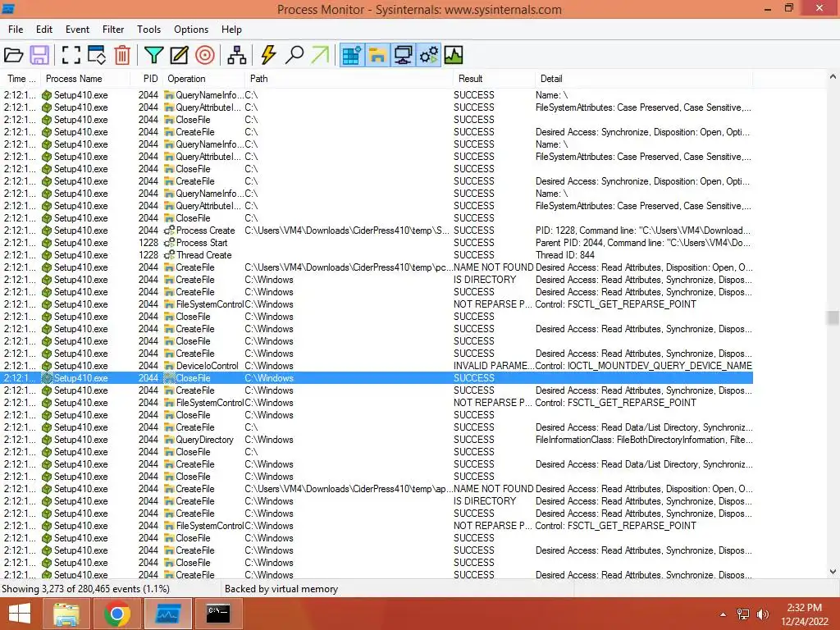840x630 pixels.
Task: Toggle the Autoscroll toolbar icon
Action: click(97, 55)
